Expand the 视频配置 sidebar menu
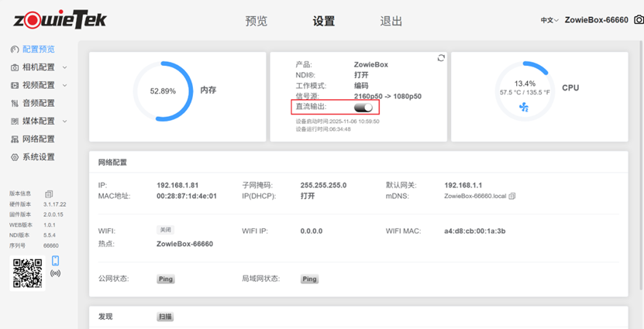Screen dimensions: 644x329 tap(39, 85)
